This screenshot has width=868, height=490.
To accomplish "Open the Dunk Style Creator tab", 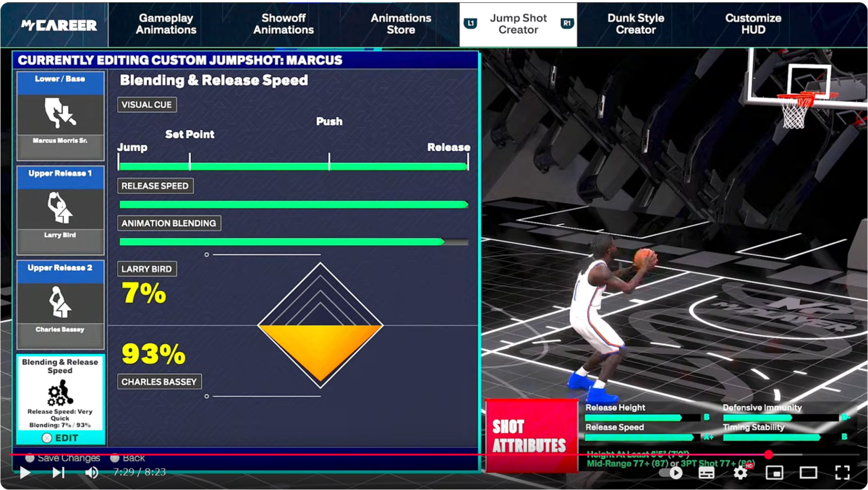I will (636, 25).
